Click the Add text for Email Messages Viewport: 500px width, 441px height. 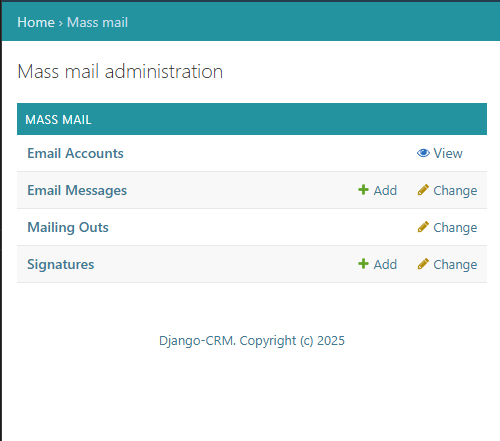tap(385, 191)
